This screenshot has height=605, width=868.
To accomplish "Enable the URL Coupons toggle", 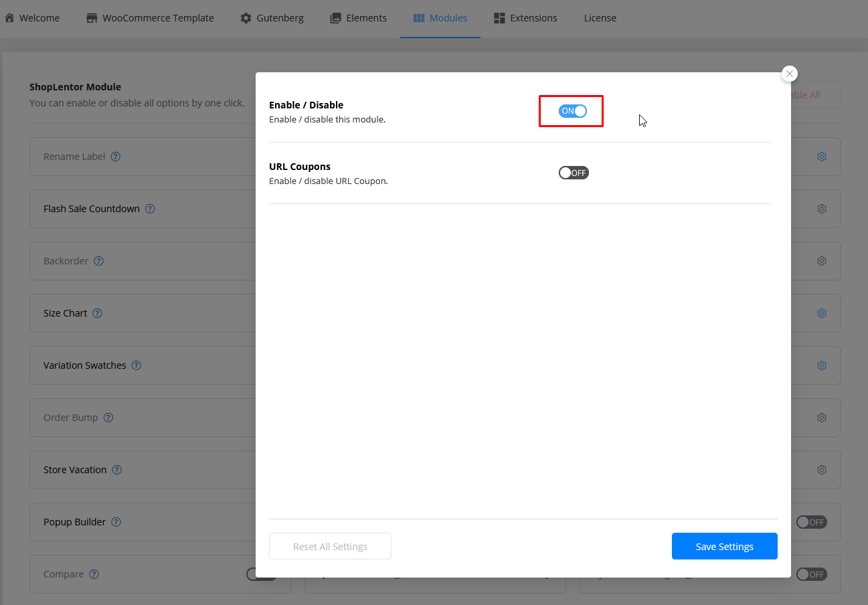I will (x=573, y=173).
